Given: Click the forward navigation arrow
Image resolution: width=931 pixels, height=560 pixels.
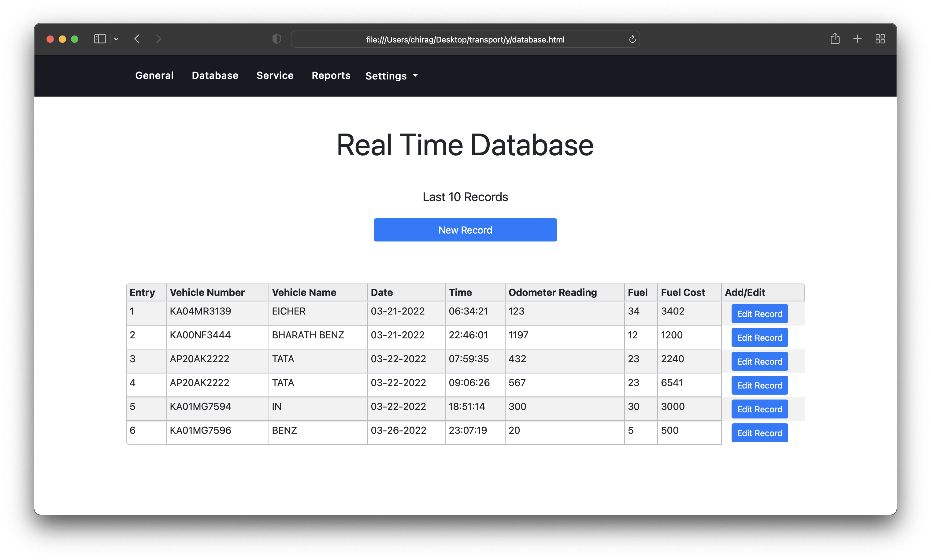Looking at the screenshot, I should click(158, 39).
